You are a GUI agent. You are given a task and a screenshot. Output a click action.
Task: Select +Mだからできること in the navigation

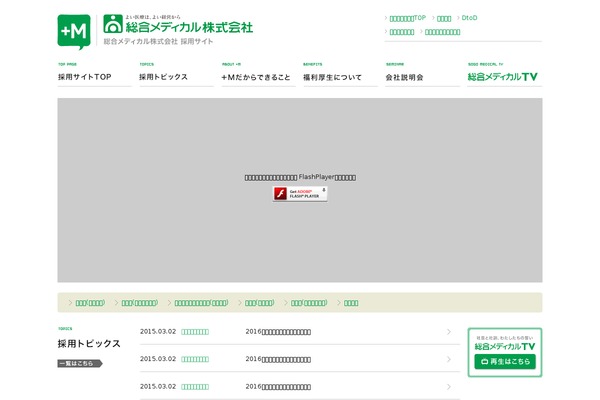point(256,77)
